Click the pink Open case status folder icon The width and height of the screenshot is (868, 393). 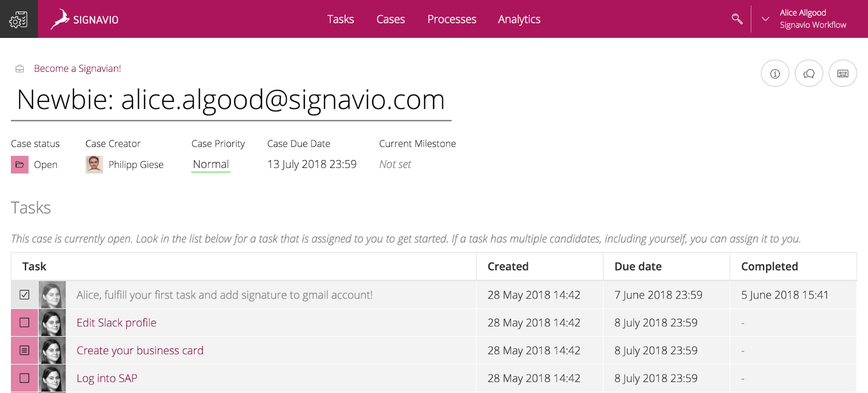tap(20, 165)
